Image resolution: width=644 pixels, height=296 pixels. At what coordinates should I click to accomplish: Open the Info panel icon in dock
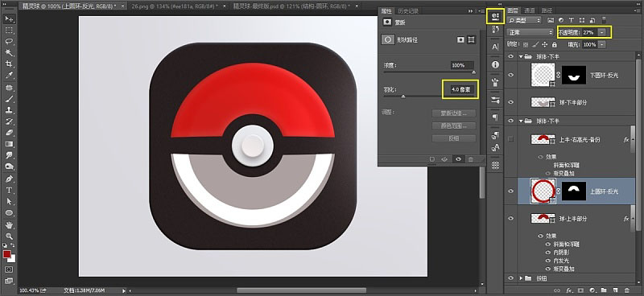point(495,64)
